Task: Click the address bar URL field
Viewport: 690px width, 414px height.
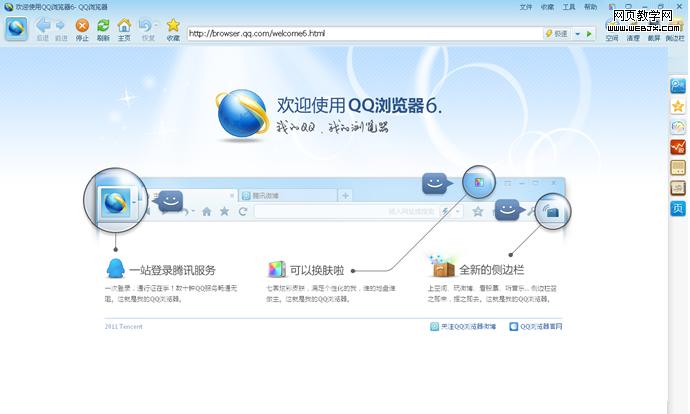Action: coord(360,34)
